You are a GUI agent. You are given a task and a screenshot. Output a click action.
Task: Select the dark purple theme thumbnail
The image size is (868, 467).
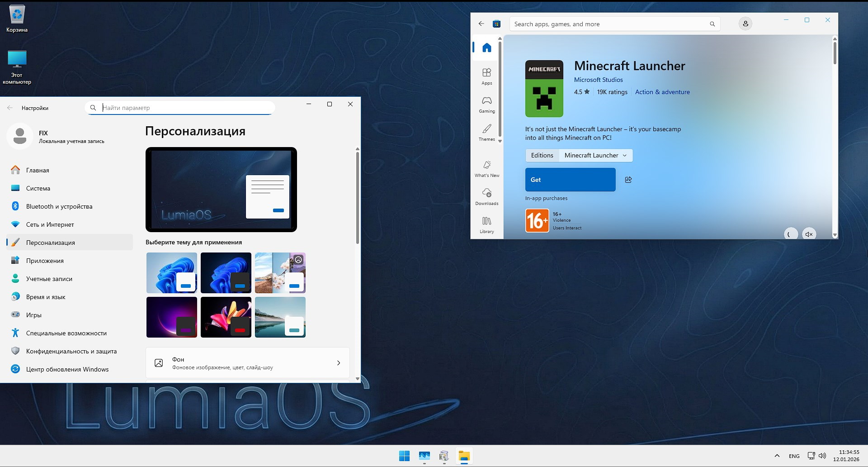171,317
